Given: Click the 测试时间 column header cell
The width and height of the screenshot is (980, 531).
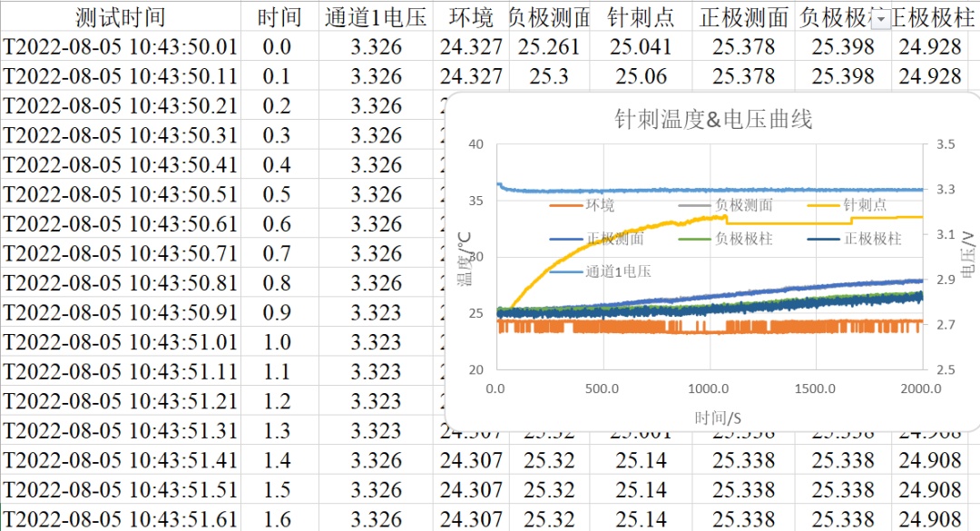Looking at the screenshot, I should click(x=120, y=17).
